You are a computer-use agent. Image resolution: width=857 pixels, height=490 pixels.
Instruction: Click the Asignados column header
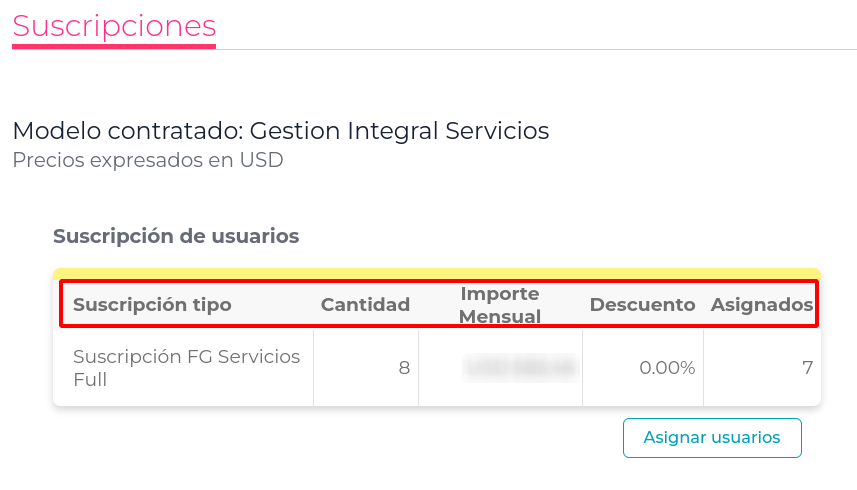click(x=761, y=305)
